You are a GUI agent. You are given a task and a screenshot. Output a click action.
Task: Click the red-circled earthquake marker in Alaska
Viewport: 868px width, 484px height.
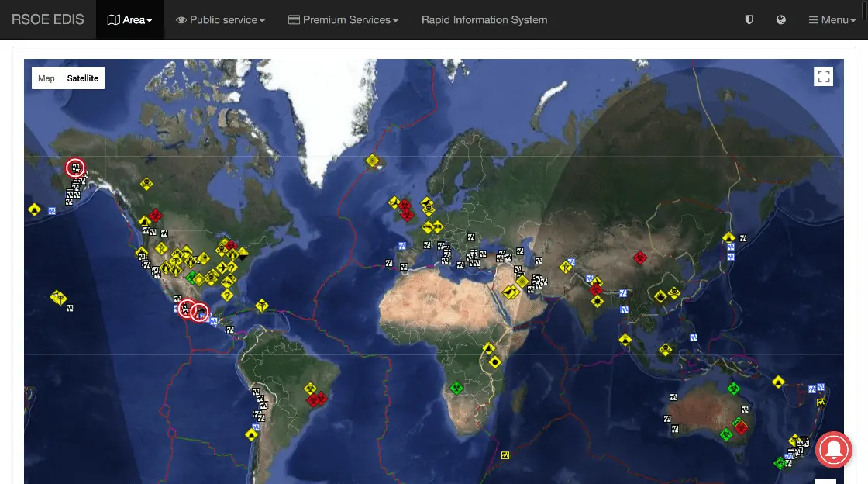(x=75, y=167)
